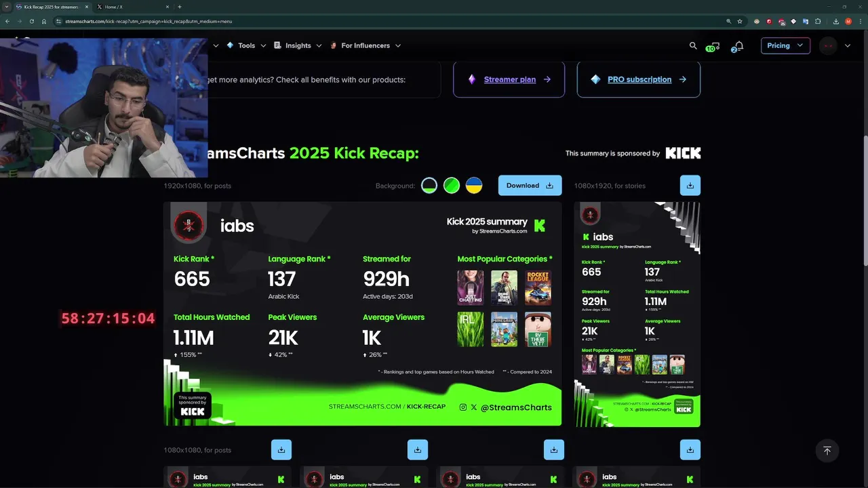Screen dimensions: 868x488
Task: Click the scroll-to-top arrow button
Action: [827, 451]
